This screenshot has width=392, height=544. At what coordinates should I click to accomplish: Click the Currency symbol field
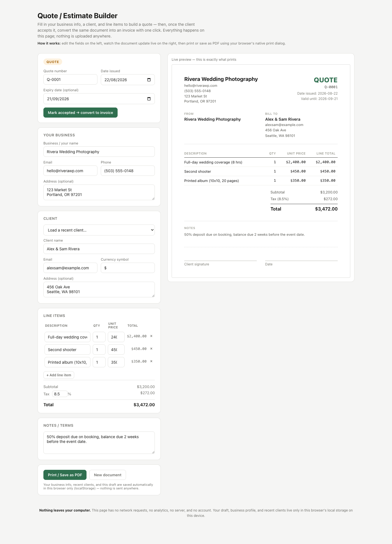128,268
